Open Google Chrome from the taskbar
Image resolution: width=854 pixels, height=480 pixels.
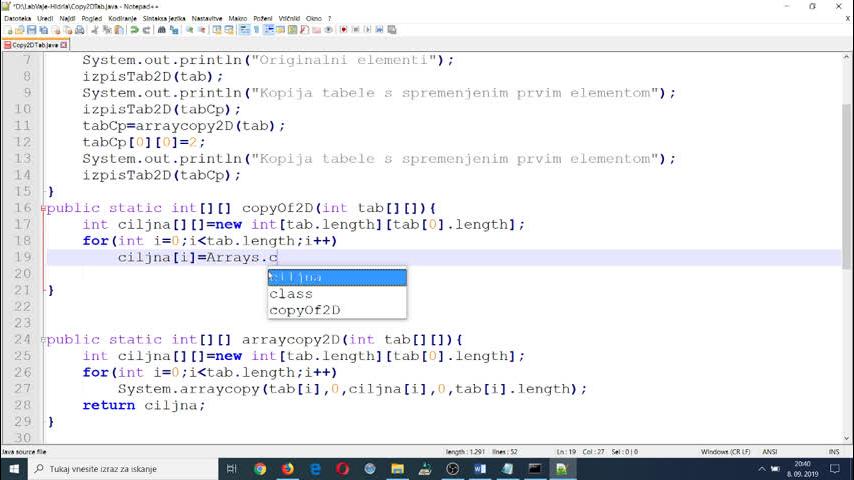coord(260,469)
